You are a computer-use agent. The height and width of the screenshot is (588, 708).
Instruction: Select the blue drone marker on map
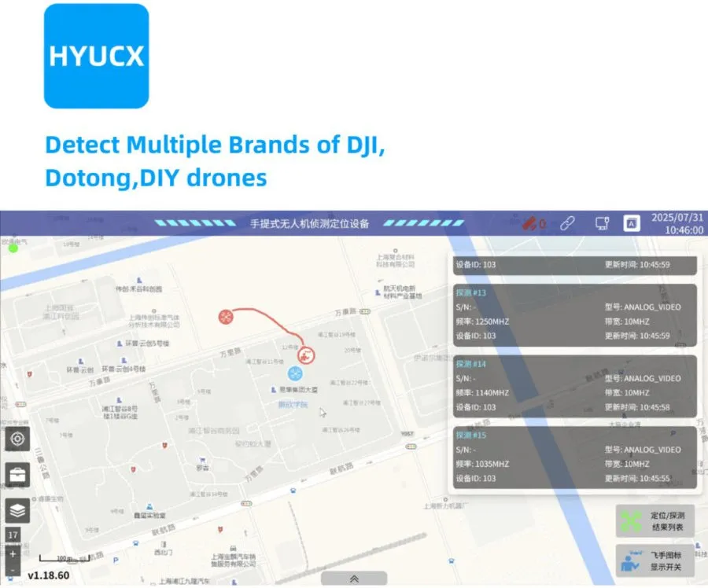tap(295, 373)
